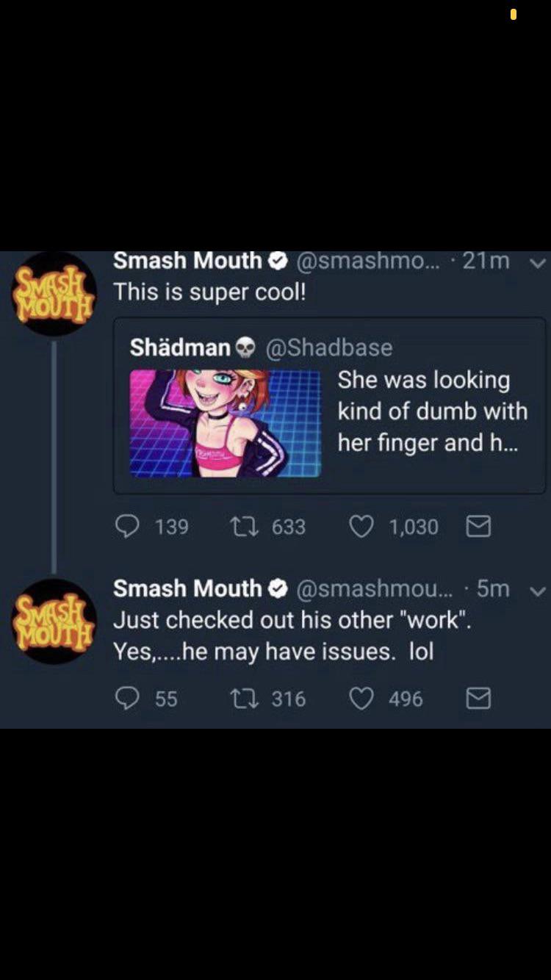Open the second tweet's chevron options menu
Viewport: 551px width, 980px height.
(538, 590)
